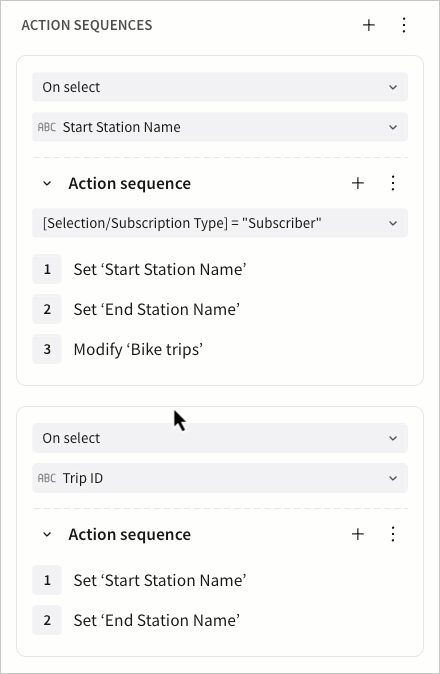
Task: Open the first On select trigger dropdown
Action: click(220, 87)
